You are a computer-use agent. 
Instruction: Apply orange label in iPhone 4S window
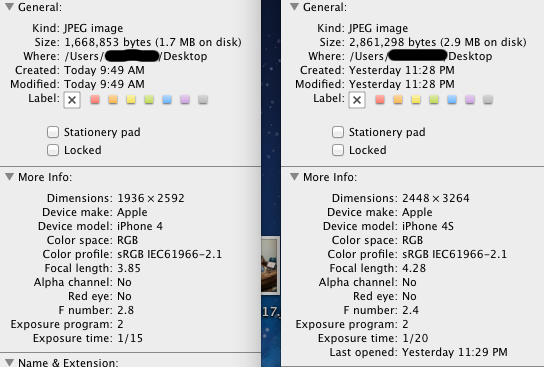click(x=398, y=100)
